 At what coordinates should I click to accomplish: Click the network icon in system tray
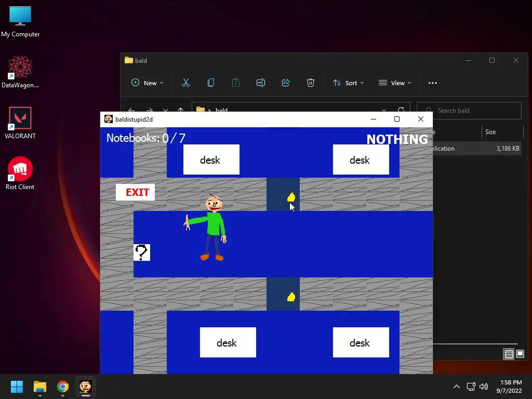point(471,387)
